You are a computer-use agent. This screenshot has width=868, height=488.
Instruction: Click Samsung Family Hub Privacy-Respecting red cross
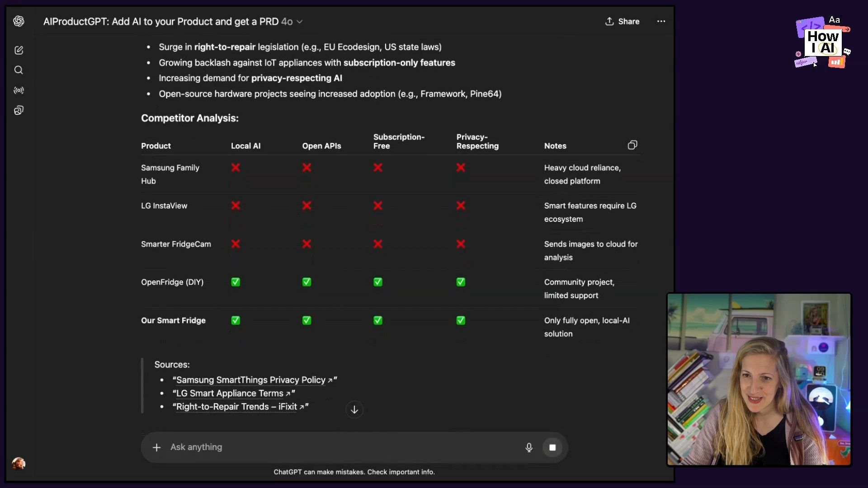tap(461, 168)
